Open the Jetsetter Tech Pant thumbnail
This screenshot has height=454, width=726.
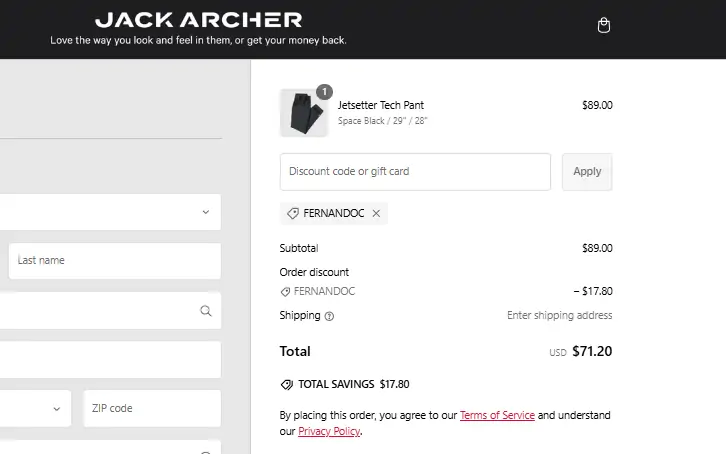[303, 112]
